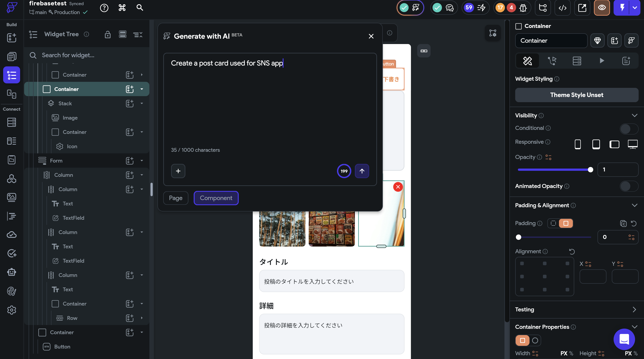Image resolution: width=644 pixels, height=359 pixels.
Task: Open the Widget Tree panel in sidebar
Action: [11, 75]
